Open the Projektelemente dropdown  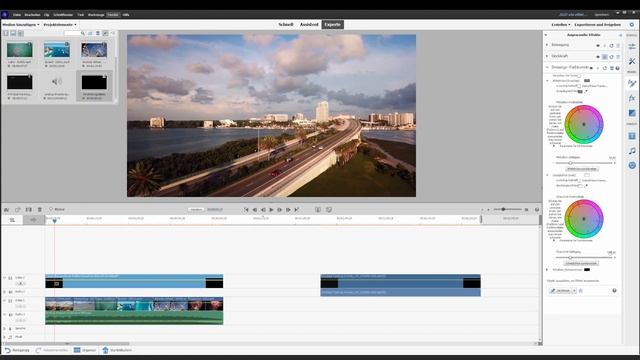pyautogui.click(x=60, y=24)
